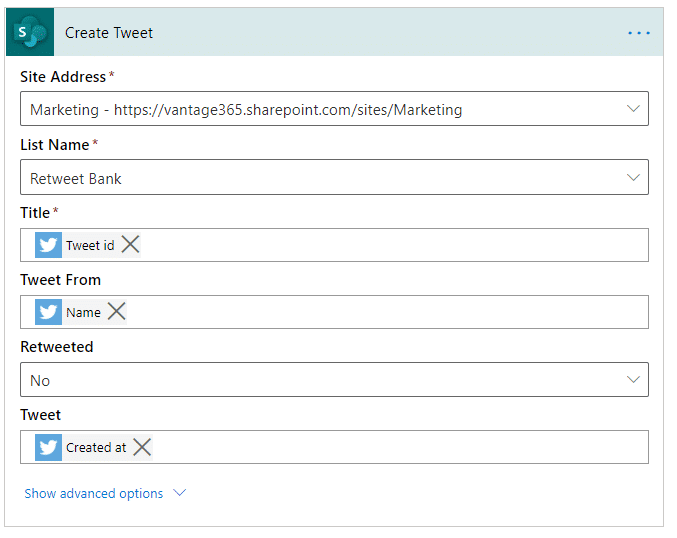Open the Site Address dropdown arrow
Image resolution: width=677 pixels, height=538 pixels.
pyautogui.click(x=632, y=109)
